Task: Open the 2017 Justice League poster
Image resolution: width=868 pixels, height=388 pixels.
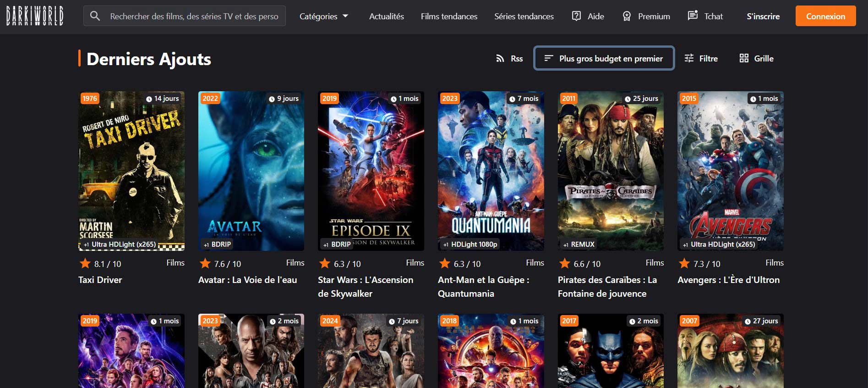Action: pos(611,351)
